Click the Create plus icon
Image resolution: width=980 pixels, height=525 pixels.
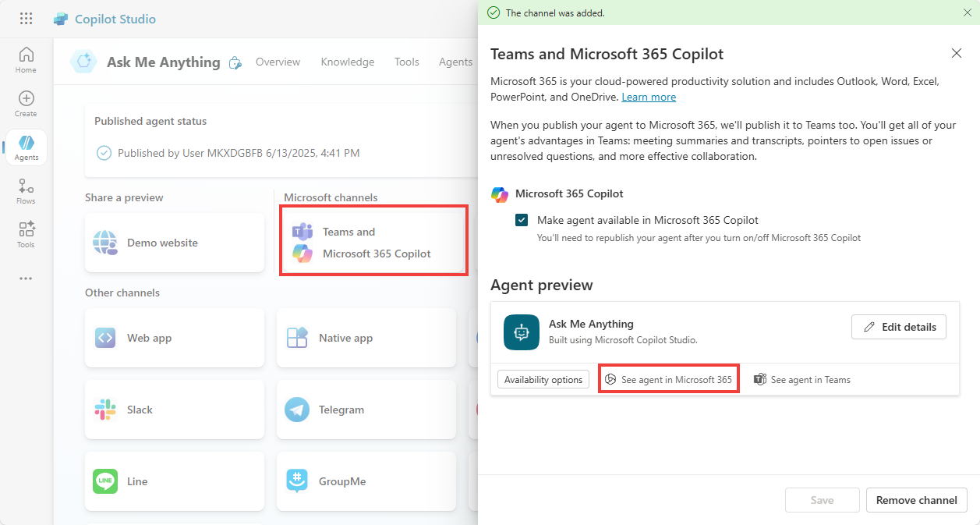[26, 104]
